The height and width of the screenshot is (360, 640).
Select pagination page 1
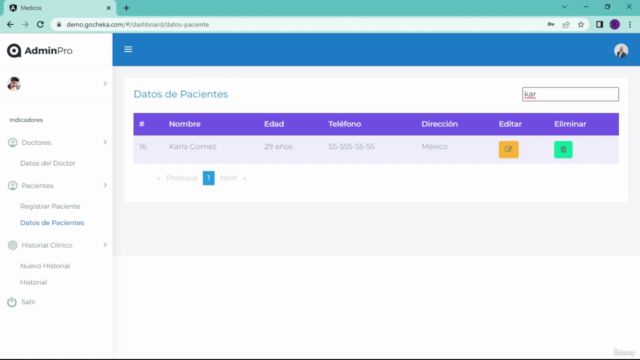(x=209, y=178)
